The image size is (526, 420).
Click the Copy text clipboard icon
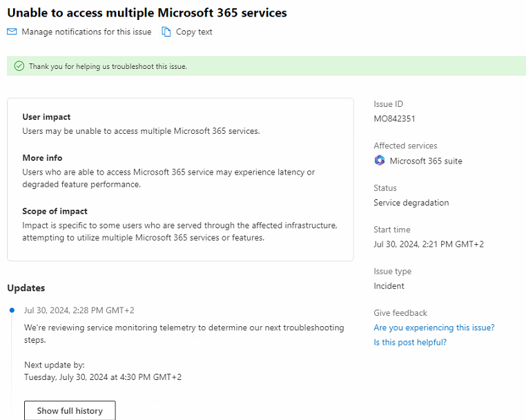166,32
